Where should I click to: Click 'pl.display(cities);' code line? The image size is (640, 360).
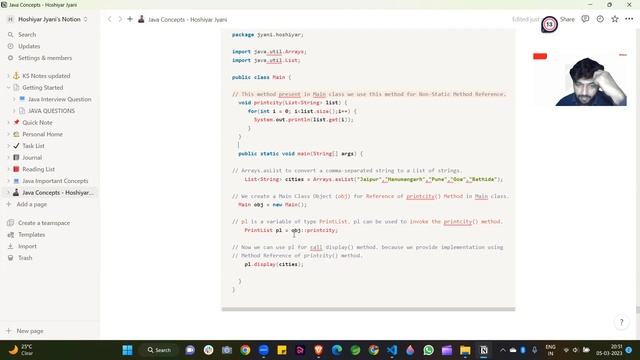pos(274,264)
